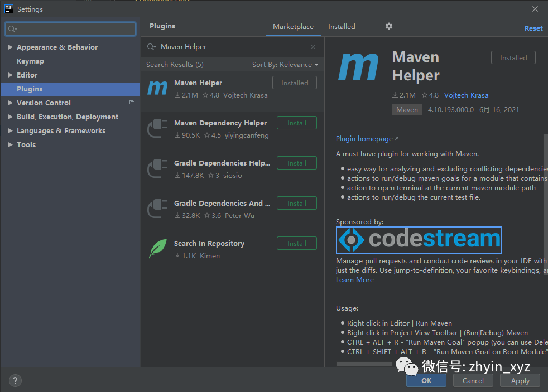The image size is (548, 392).
Task: Open the Plugin homepage link
Action: (367, 139)
